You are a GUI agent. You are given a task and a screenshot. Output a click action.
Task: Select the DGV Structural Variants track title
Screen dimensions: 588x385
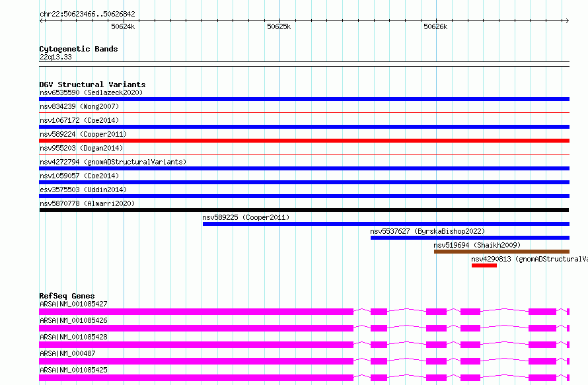(x=92, y=85)
